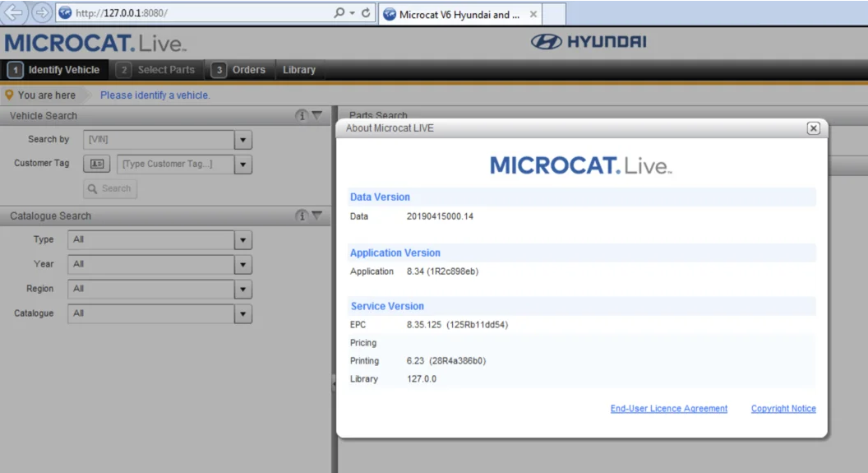Click the vehicle Search button
The height and width of the screenshot is (473, 868).
110,189
